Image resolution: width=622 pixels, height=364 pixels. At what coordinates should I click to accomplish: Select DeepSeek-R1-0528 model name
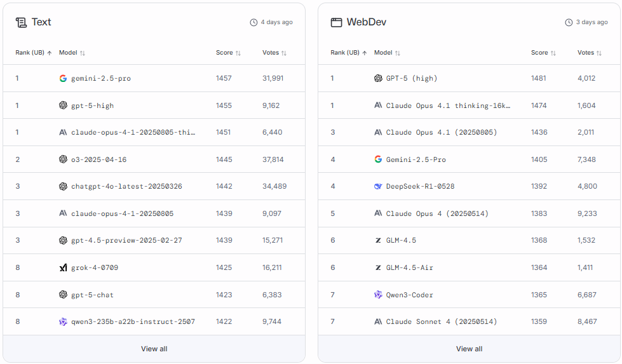[420, 186]
